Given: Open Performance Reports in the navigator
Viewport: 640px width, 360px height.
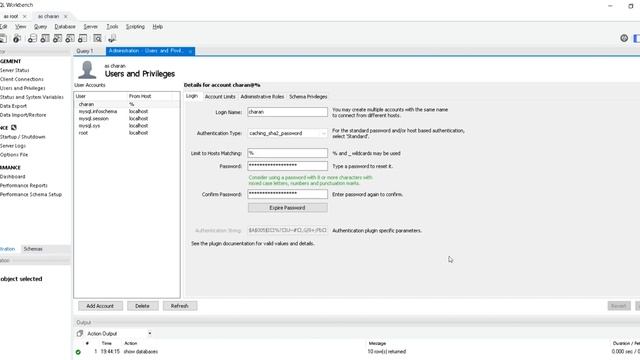Looking at the screenshot, I should [x=24, y=186].
